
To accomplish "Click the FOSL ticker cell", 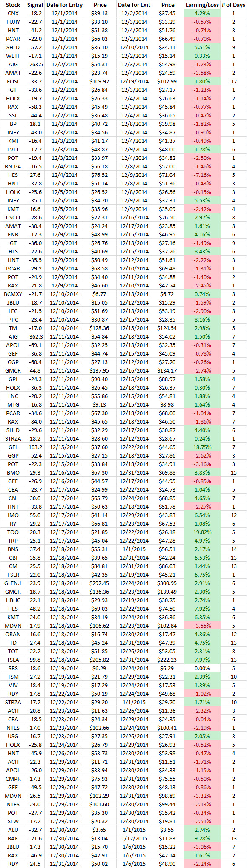I will point(13,81).
